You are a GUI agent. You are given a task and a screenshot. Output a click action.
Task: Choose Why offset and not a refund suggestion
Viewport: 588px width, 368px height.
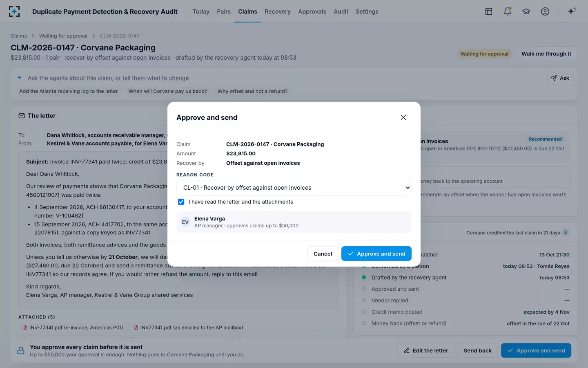[252, 91]
